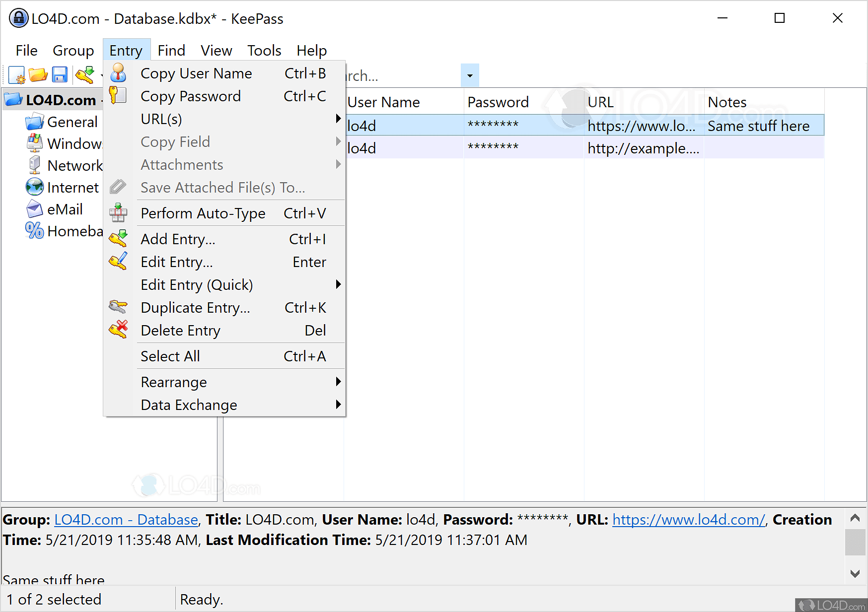Click the New Database toolbar icon
Viewport: 868px width, 612px height.
click(x=17, y=75)
